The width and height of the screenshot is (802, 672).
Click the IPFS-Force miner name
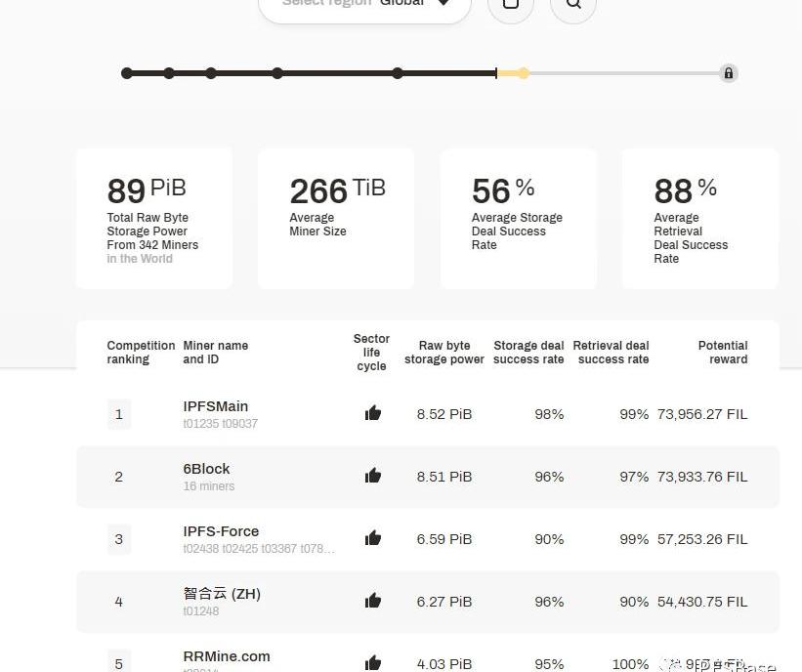point(221,531)
